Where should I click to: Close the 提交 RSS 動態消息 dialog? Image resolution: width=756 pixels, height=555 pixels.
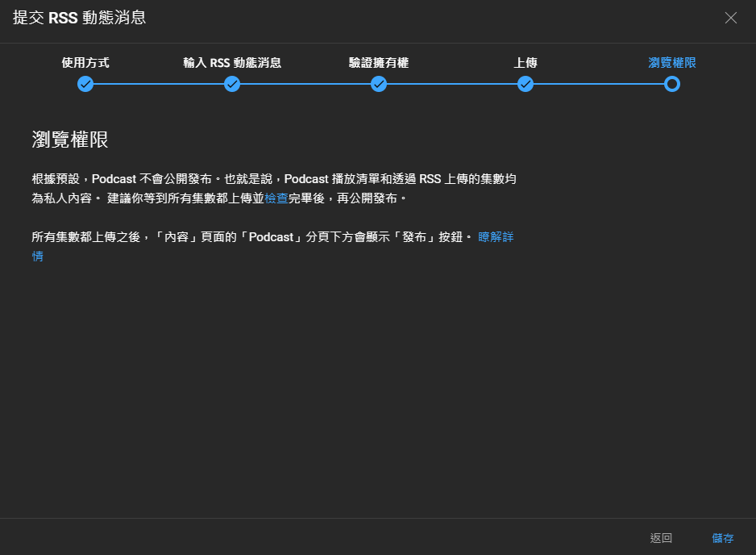pyautogui.click(x=730, y=18)
